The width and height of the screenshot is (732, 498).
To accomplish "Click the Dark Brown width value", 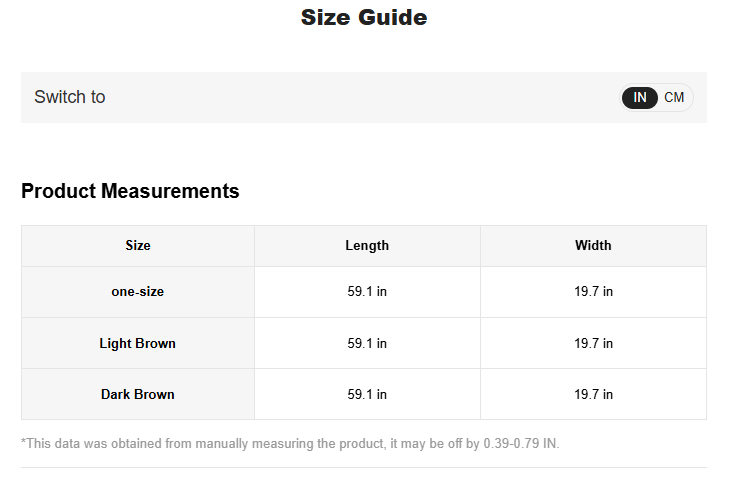I will point(593,394).
